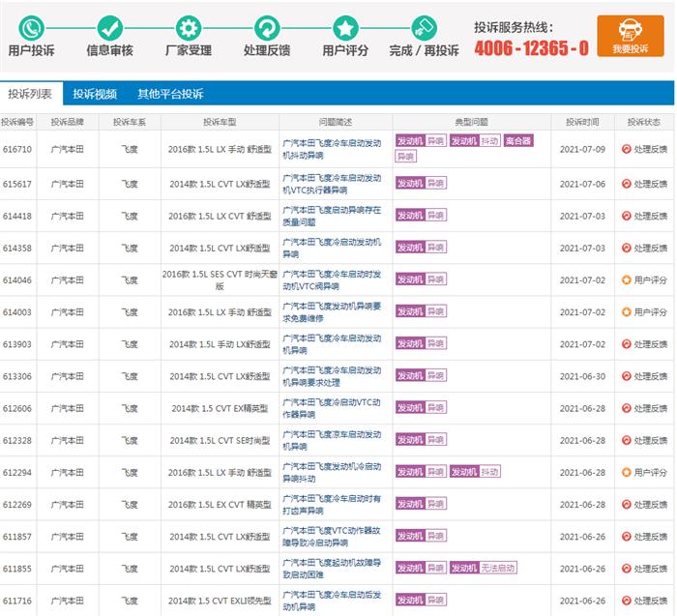Click the 投诉编号 column header
Viewport: 677px width, 616px height.
pos(17,122)
